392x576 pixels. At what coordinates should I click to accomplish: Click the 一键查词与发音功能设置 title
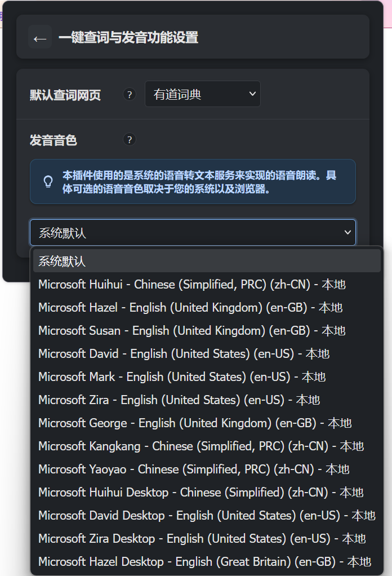[x=128, y=37]
